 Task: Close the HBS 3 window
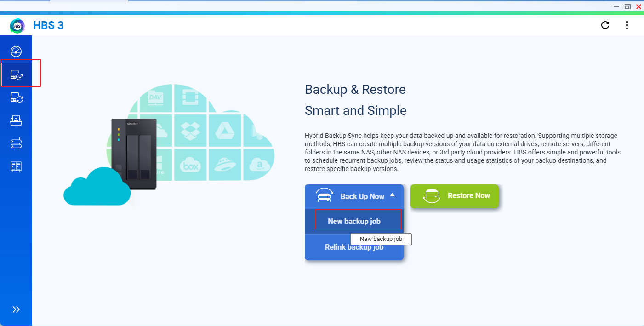tap(638, 6)
